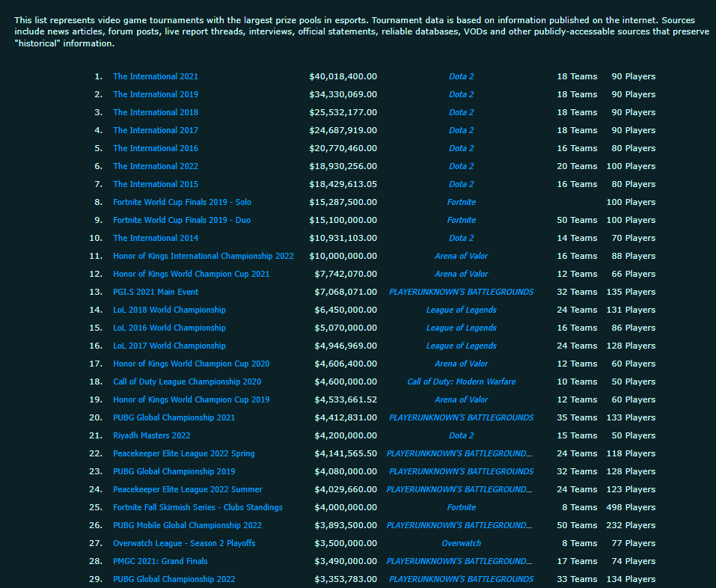Open Honor of Kings International Championship 2022
Viewport: 716px width, 588px height.
[x=204, y=256]
